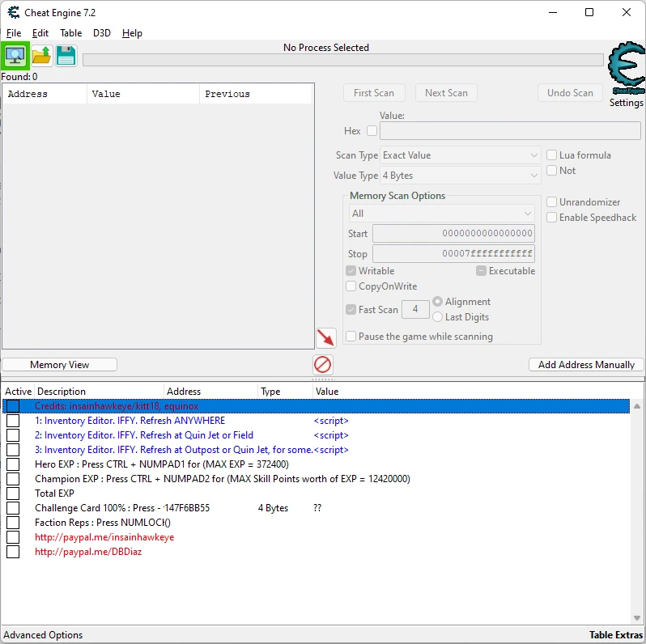Click the Address column header in results
Viewport: 646px width, 644px height.
click(x=45, y=94)
